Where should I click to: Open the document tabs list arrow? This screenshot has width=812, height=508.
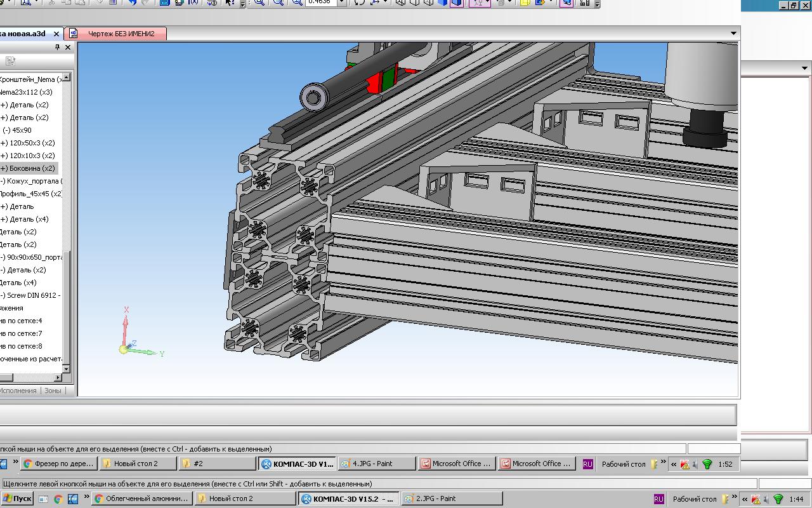tap(733, 34)
